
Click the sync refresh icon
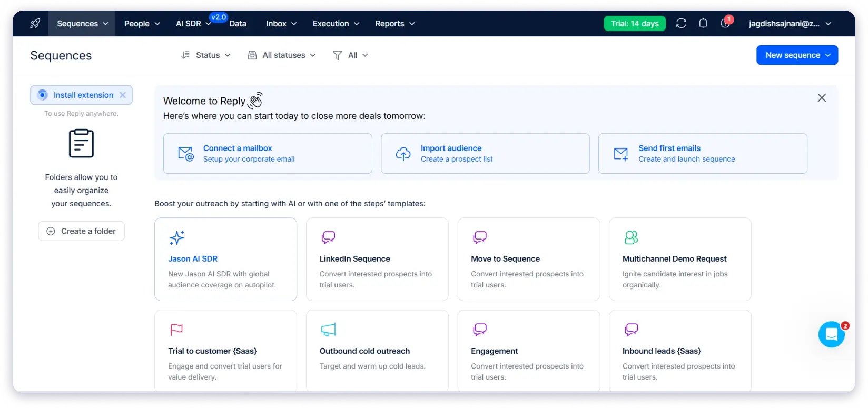click(681, 24)
